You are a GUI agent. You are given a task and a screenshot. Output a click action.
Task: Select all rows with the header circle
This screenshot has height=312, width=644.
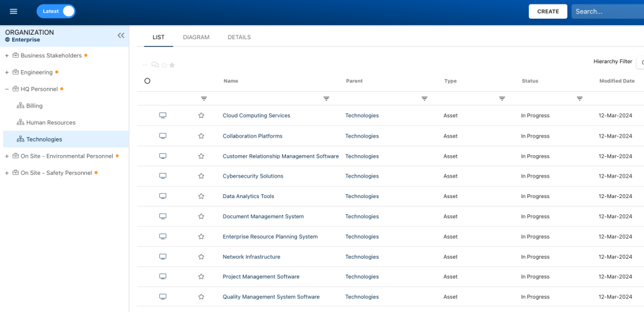[x=147, y=81]
